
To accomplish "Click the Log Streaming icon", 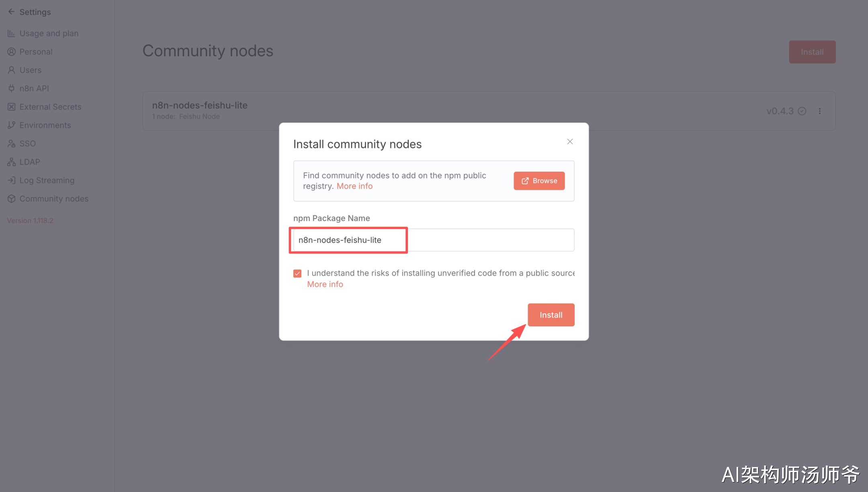I will (x=11, y=180).
